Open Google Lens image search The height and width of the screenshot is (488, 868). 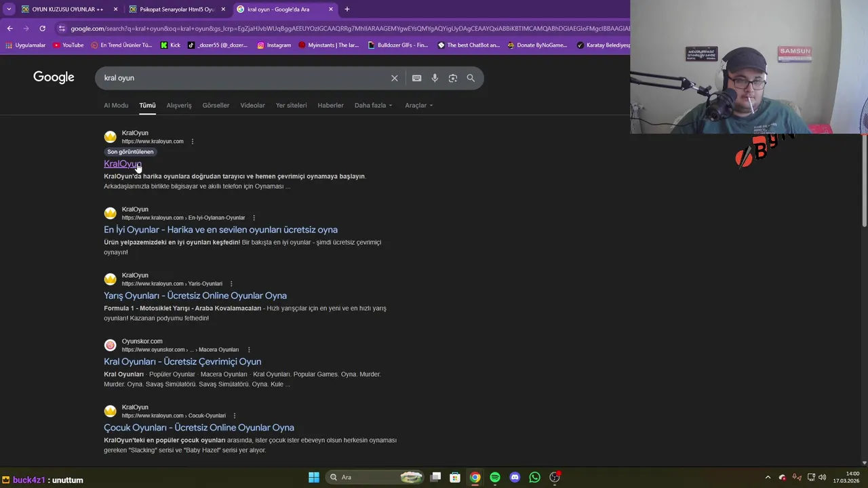453,78
